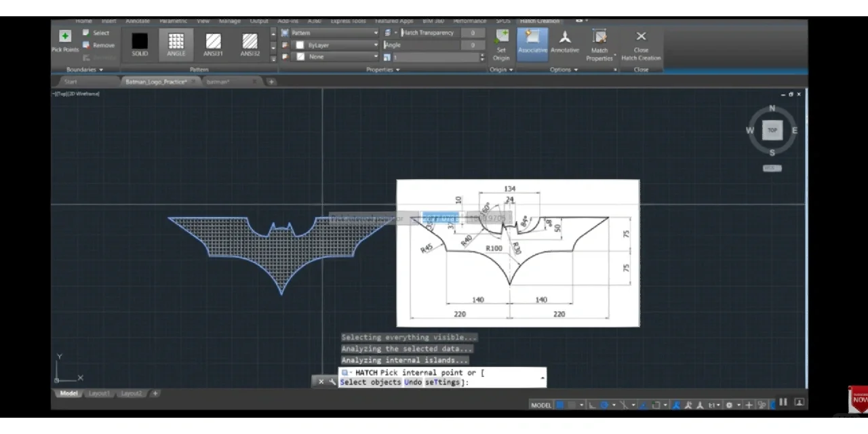
Task: Choose the ANSI32 hatch pattern
Action: click(x=250, y=45)
